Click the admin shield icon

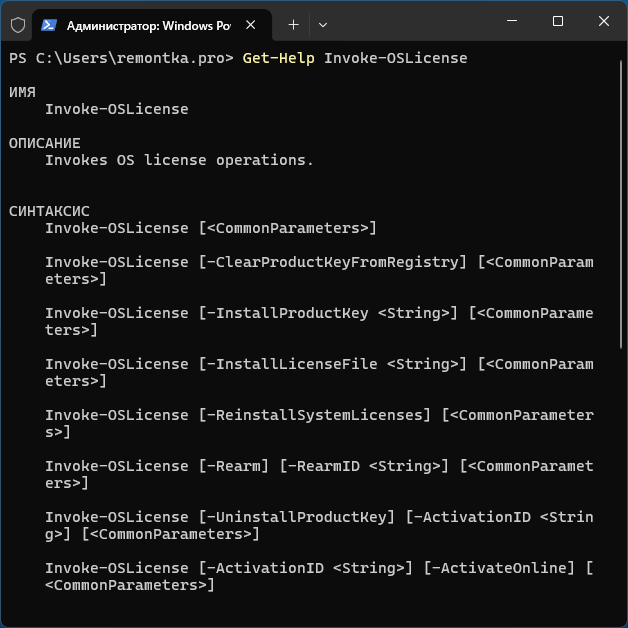[x=18, y=25]
